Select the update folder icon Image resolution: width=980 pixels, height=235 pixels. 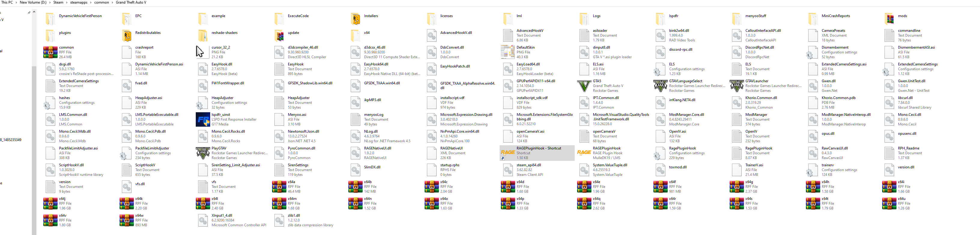[x=280, y=35]
